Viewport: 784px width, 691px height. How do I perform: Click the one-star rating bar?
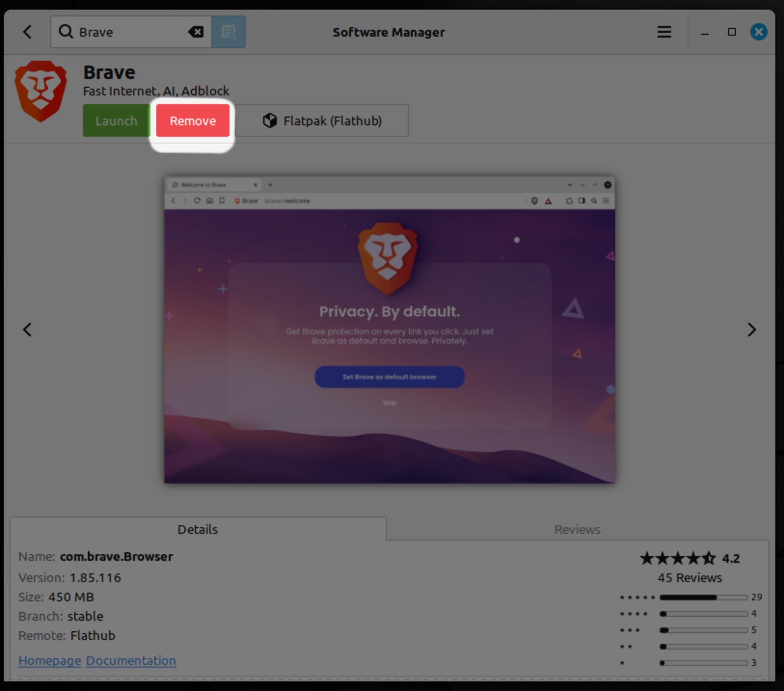(703, 663)
